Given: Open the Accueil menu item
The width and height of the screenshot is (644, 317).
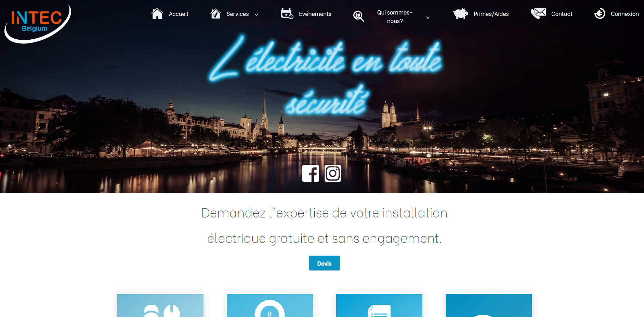Looking at the screenshot, I should pos(179,14).
